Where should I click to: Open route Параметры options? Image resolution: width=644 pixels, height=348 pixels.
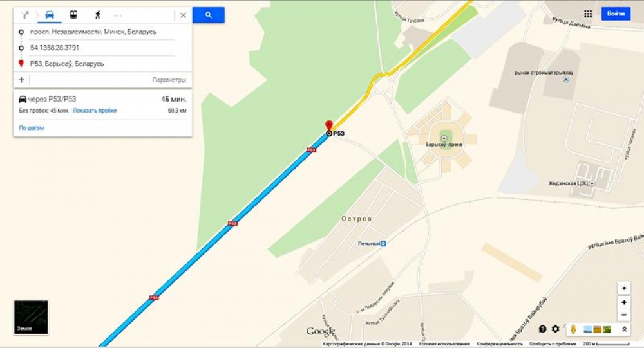(x=169, y=80)
